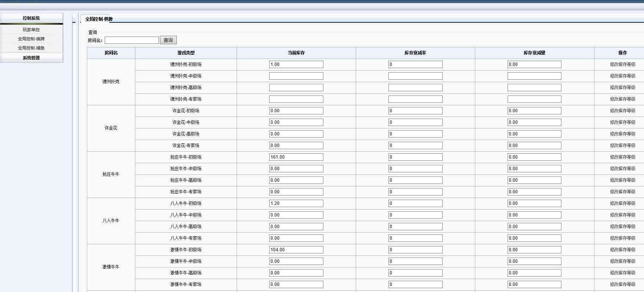
Task: Open 玩家单控 in the sidebar
Action: click(31, 30)
